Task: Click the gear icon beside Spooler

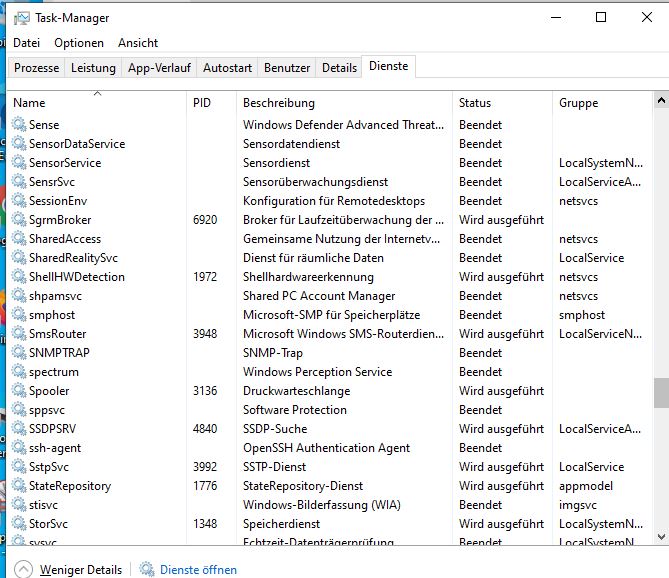Action: point(19,390)
